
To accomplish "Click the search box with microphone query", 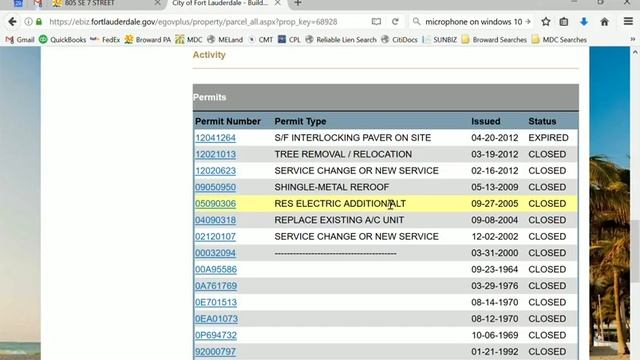I will pos(473,22).
